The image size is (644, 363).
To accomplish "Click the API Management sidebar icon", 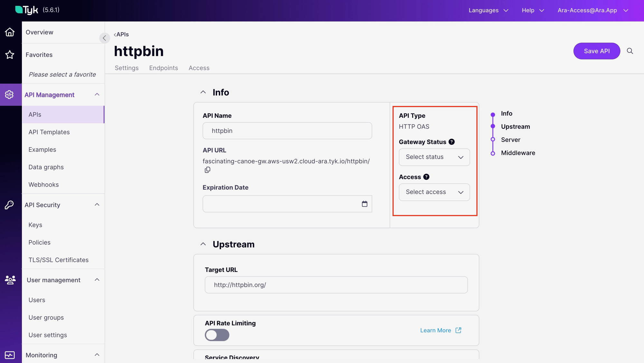I will (10, 94).
